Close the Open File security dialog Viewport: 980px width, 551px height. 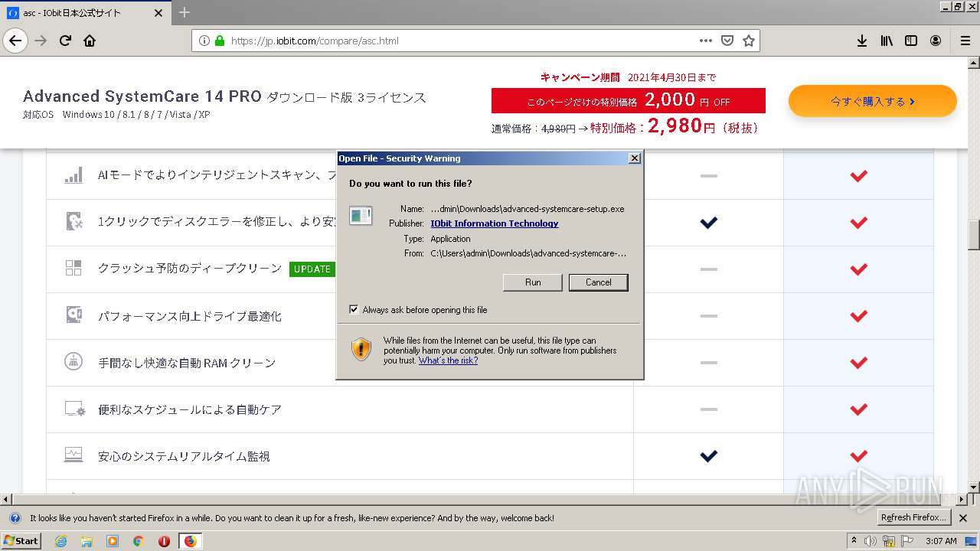coord(634,158)
